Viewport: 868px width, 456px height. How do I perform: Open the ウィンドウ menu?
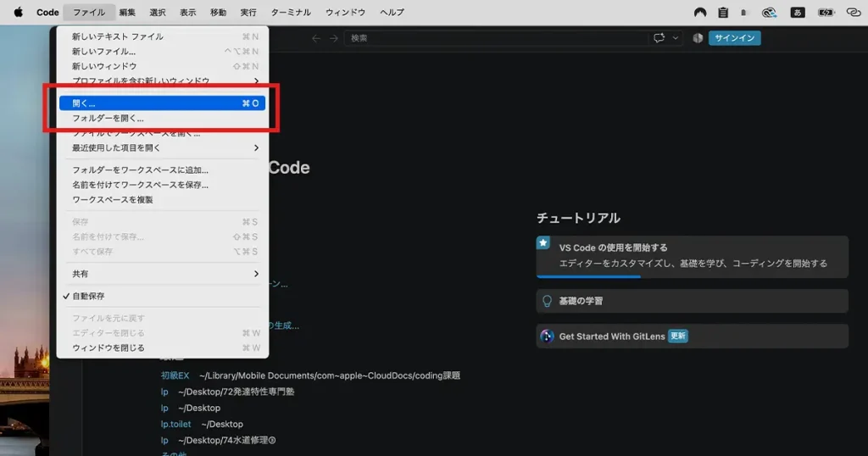346,12
